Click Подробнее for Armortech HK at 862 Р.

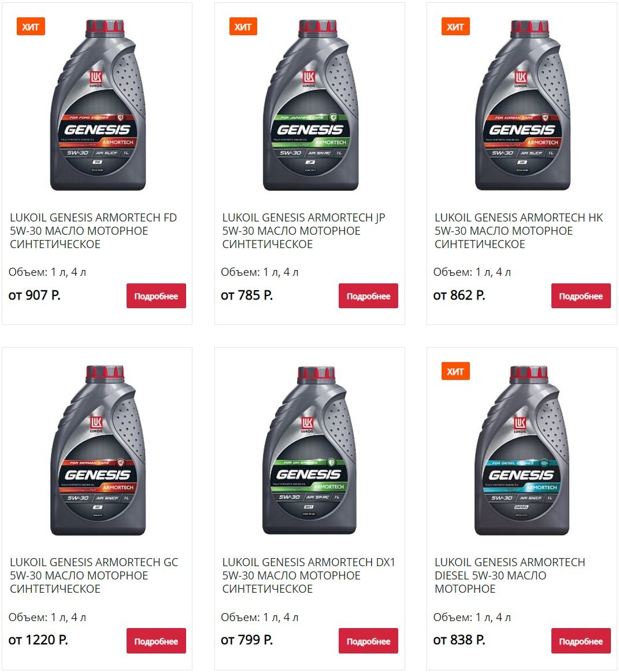[x=581, y=296]
